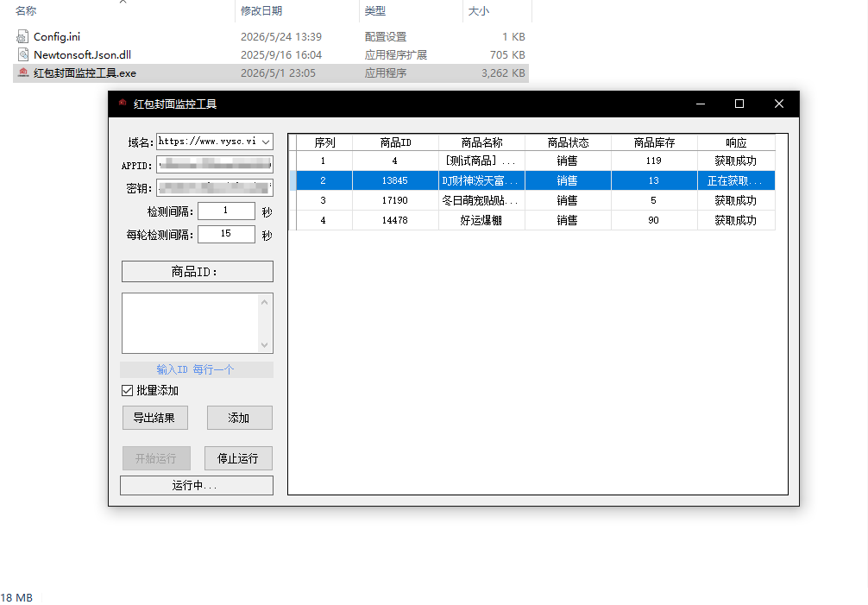Click the Config.ini file name

(x=57, y=36)
